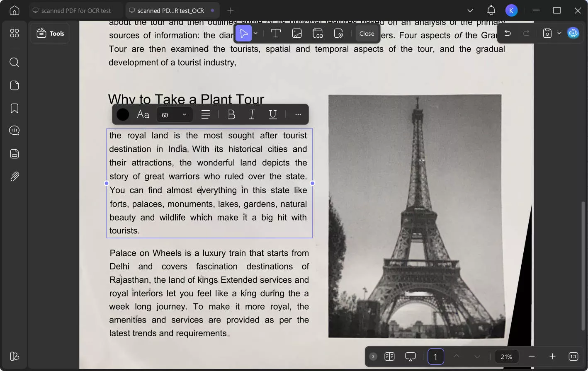Select the Add Image tool
This screenshot has width=588, height=371.
(x=297, y=33)
